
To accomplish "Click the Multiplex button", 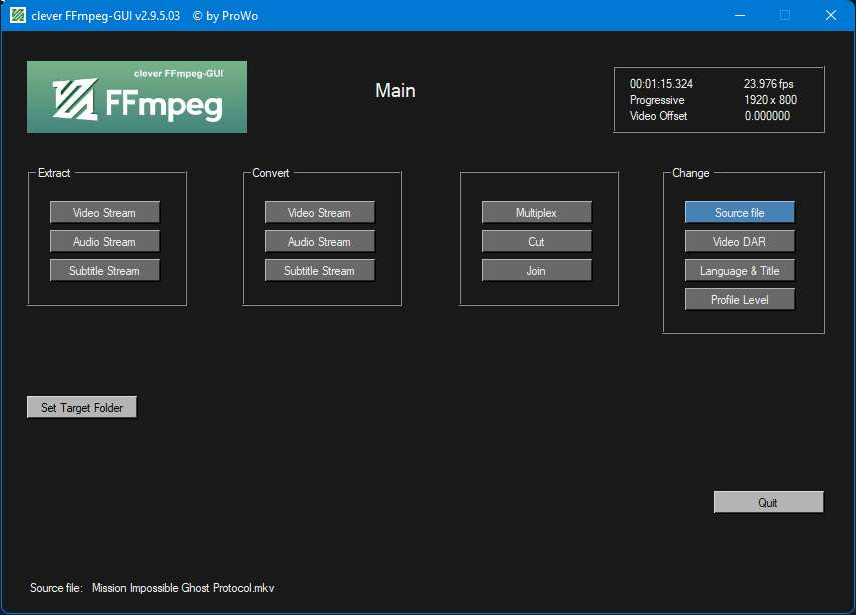I will [536, 212].
